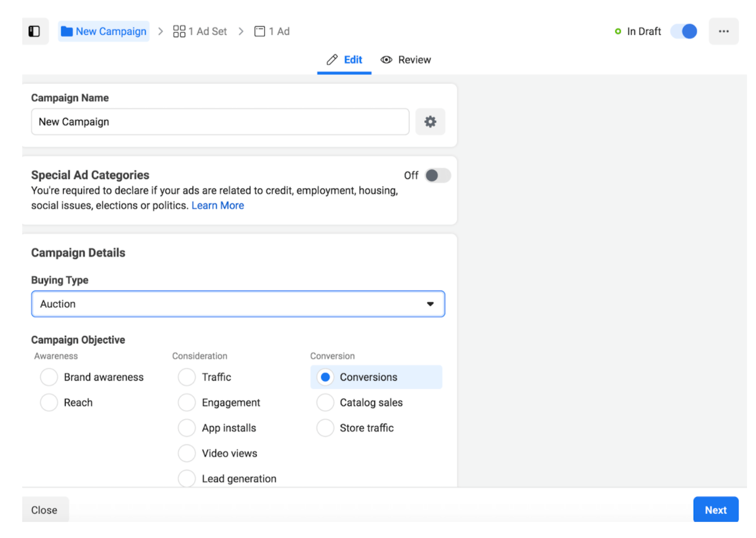Select Brand awareness objective

tap(49, 377)
